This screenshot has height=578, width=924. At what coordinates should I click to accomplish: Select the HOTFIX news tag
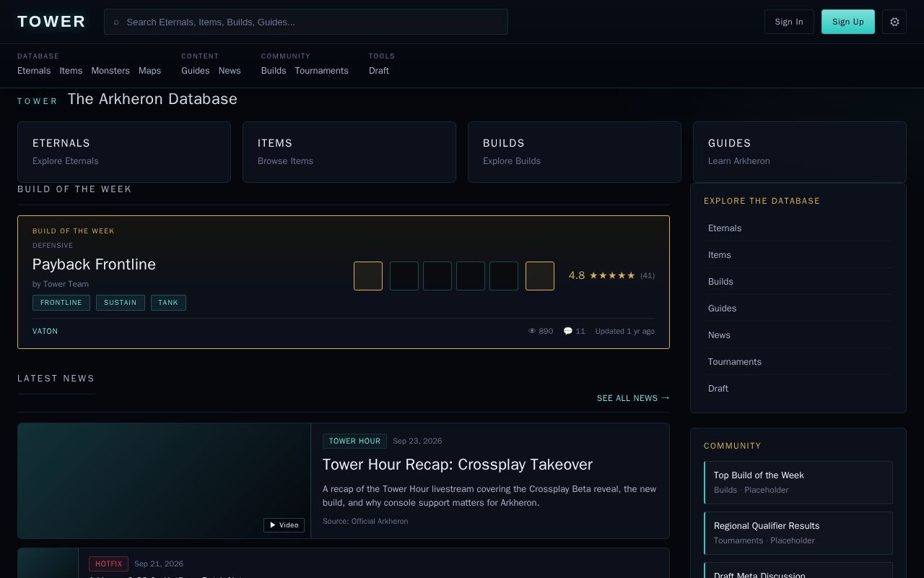tap(108, 564)
